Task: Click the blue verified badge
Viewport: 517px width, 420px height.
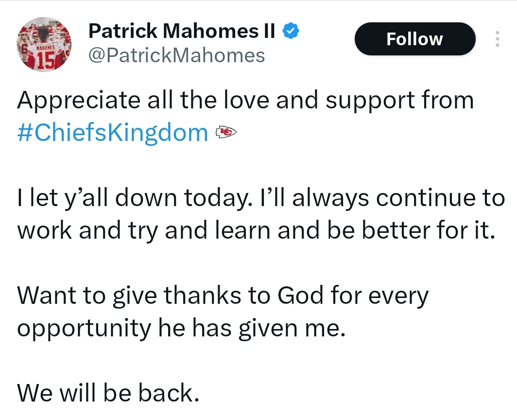Action: point(291,31)
